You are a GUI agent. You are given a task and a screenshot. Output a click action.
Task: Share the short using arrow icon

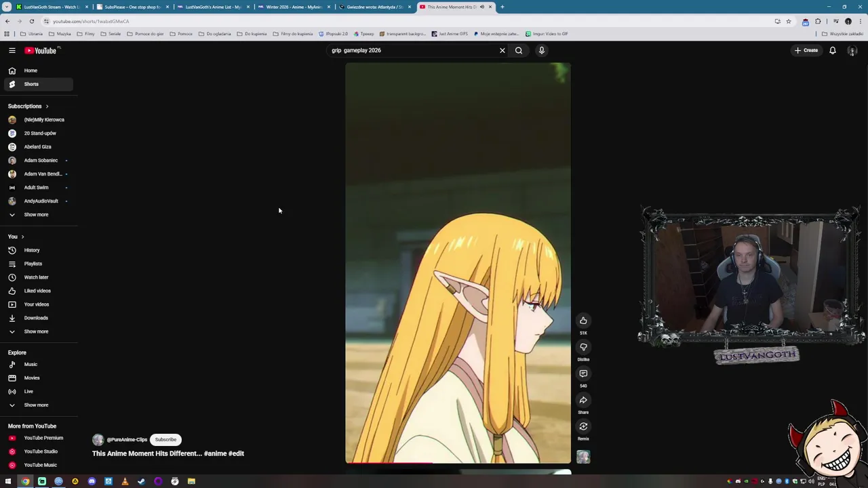[583, 400]
